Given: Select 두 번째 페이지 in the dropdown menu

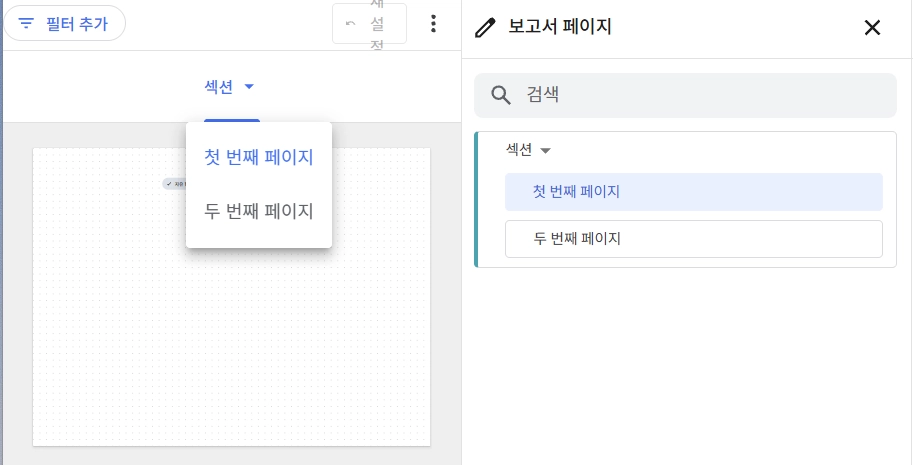Looking at the screenshot, I should [x=259, y=211].
